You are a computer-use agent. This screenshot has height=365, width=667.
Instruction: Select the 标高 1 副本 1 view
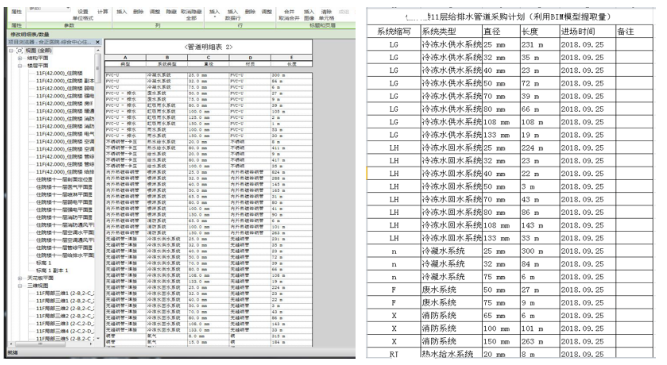(x=52, y=270)
